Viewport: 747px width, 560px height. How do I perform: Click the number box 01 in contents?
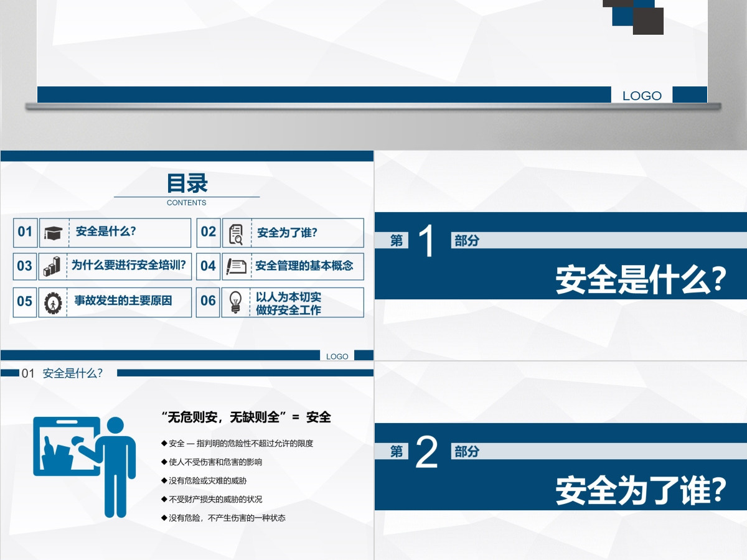(25, 233)
